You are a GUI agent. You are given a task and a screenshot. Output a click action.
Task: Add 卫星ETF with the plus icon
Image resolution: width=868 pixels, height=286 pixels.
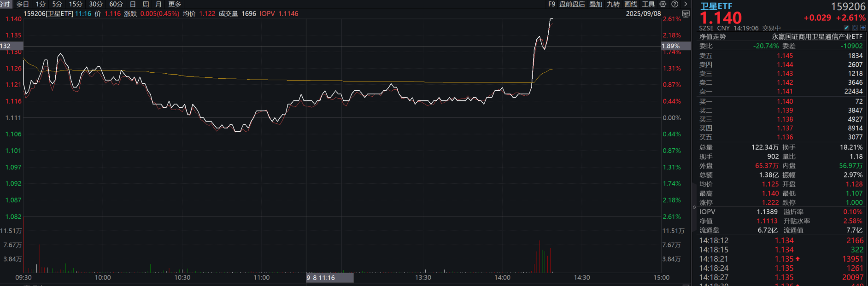point(863,28)
